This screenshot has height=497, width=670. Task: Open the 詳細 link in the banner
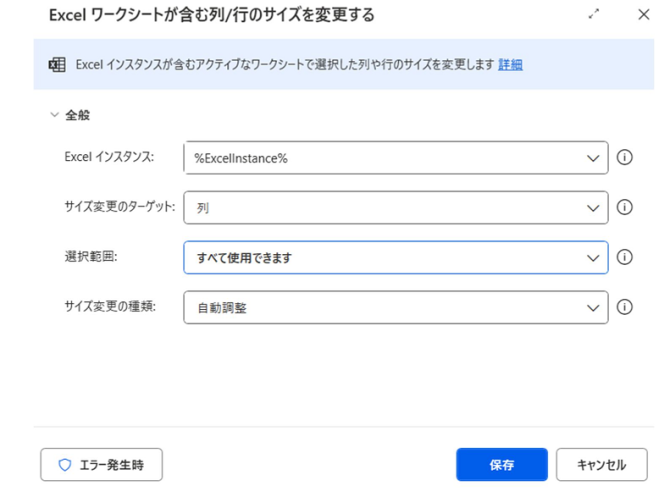510,65
